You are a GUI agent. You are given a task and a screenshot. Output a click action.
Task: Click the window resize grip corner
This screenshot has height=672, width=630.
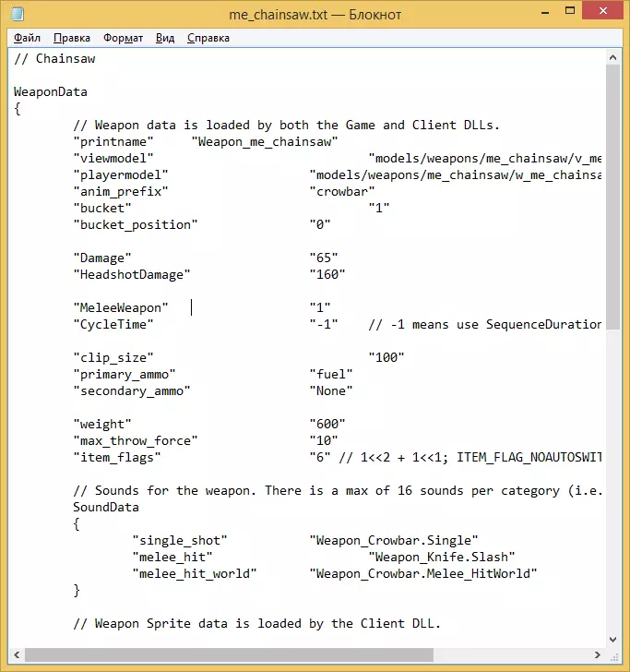(613, 655)
